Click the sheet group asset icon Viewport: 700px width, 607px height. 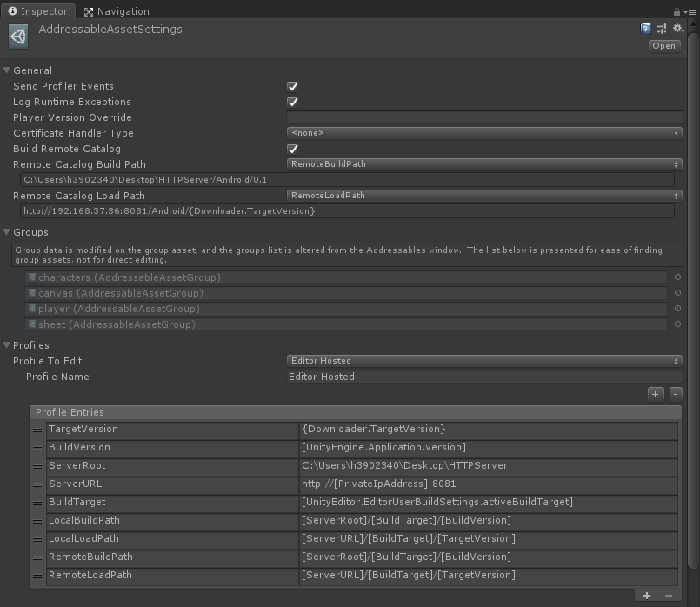click(31, 324)
